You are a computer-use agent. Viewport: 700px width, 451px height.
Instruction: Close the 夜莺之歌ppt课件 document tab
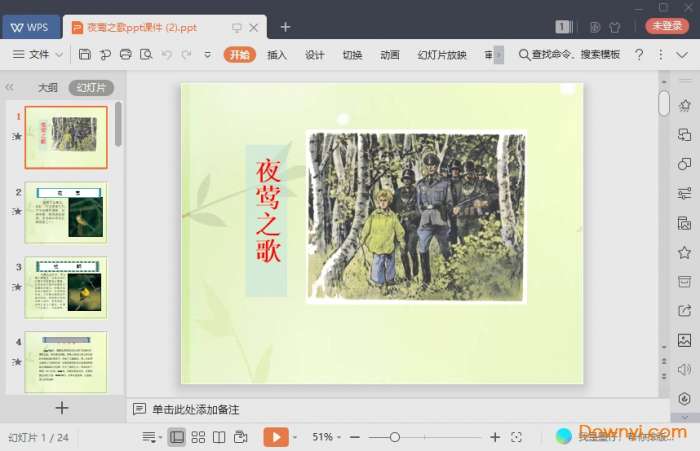[254, 28]
